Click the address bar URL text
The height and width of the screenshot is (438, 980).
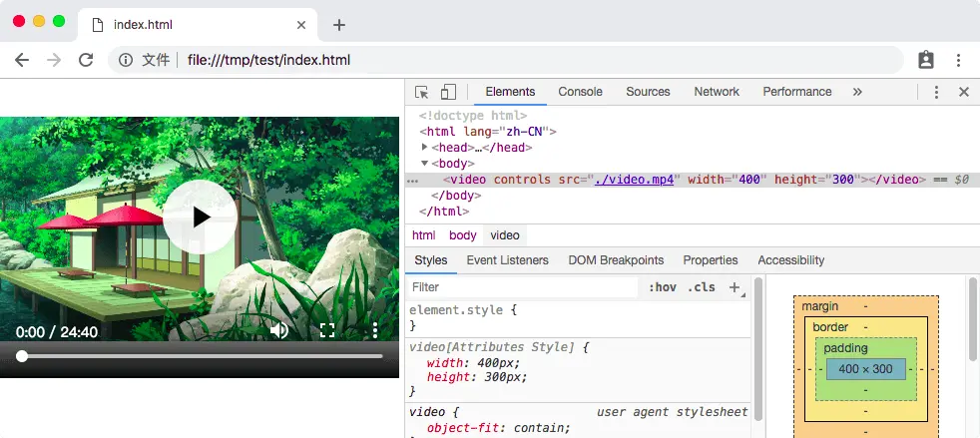pyautogui.click(x=268, y=60)
